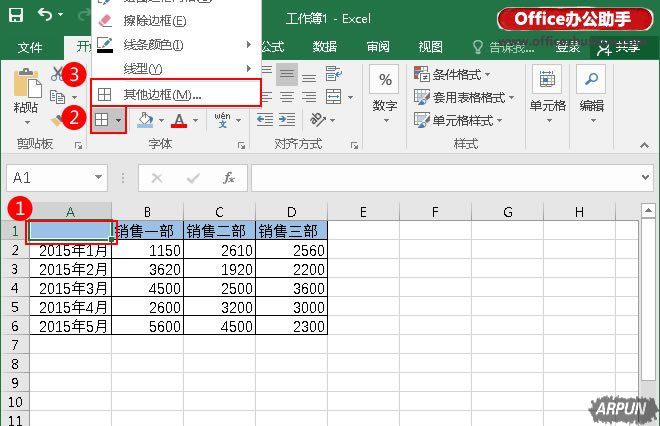Choose Erase Border (擦除边框) menu item

pyautogui.click(x=154, y=21)
